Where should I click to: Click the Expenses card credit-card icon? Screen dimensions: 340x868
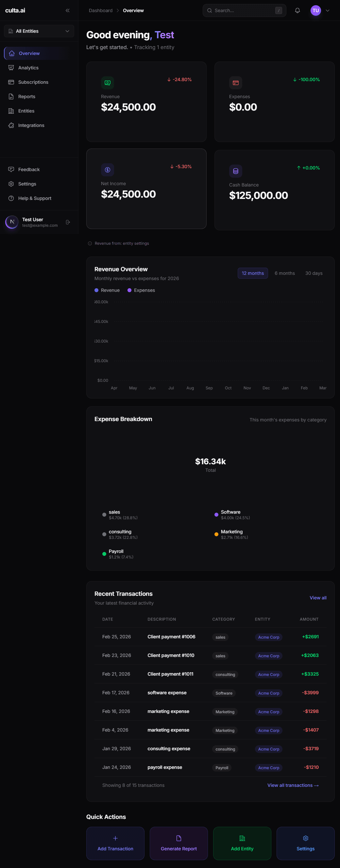[236, 82]
